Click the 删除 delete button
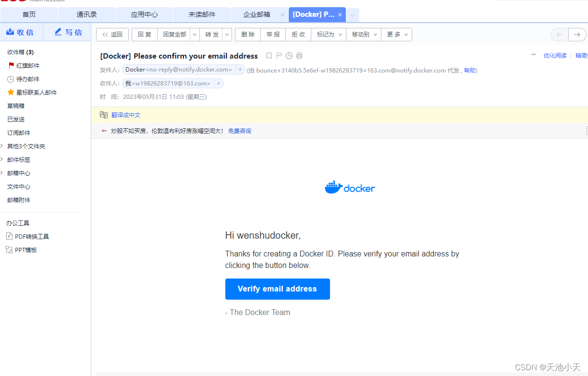588x376 pixels. click(247, 34)
